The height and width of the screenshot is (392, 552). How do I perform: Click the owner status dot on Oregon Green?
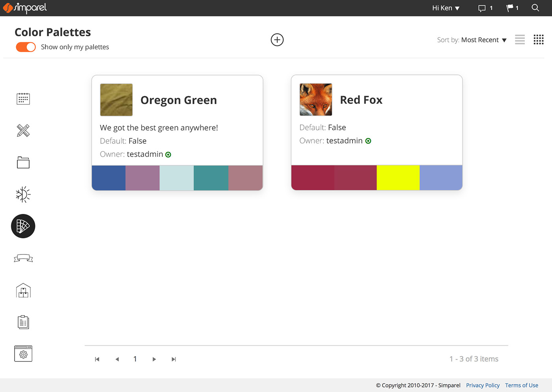pos(168,155)
